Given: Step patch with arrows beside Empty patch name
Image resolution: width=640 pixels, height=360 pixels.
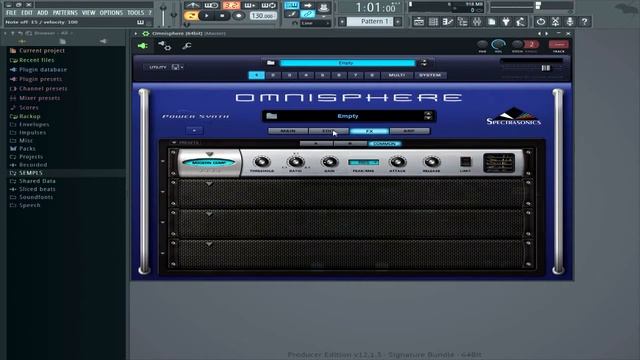Looking at the screenshot, I should coord(428,116).
